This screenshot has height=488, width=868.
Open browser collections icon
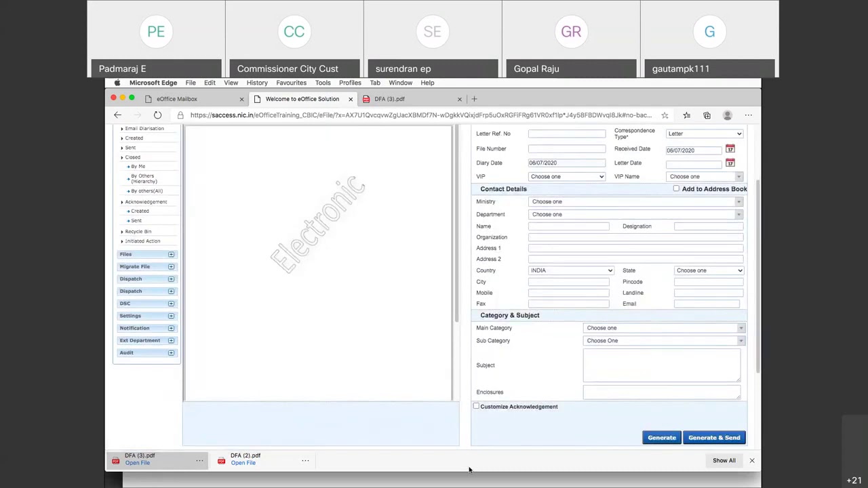click(707, 115)
